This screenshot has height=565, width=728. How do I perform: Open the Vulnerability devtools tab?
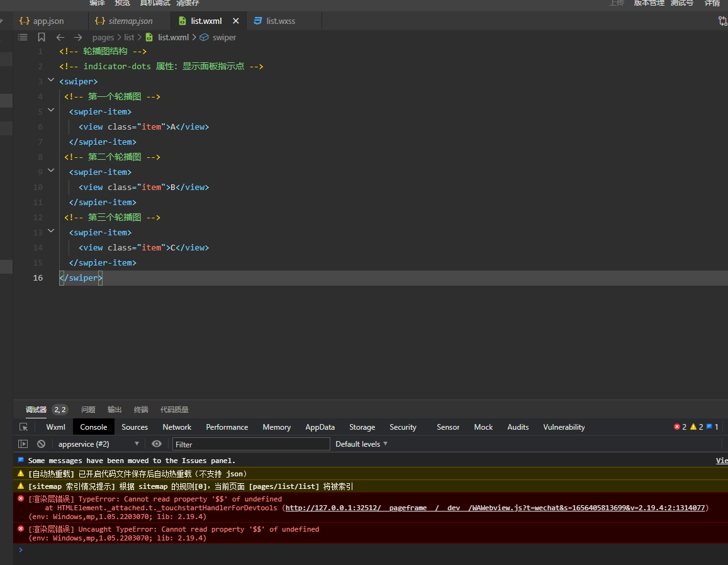(x=564, y=427)
